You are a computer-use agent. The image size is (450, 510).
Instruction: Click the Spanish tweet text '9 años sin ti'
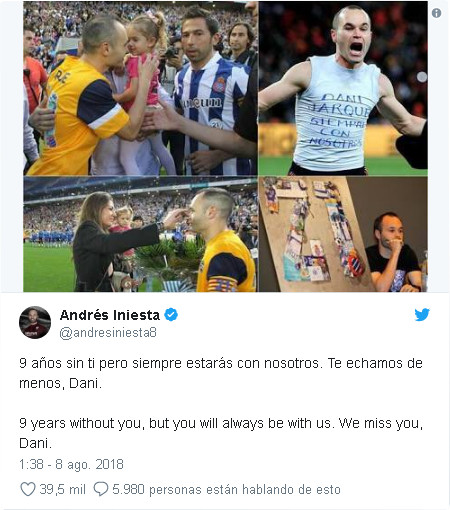[59, 363]
